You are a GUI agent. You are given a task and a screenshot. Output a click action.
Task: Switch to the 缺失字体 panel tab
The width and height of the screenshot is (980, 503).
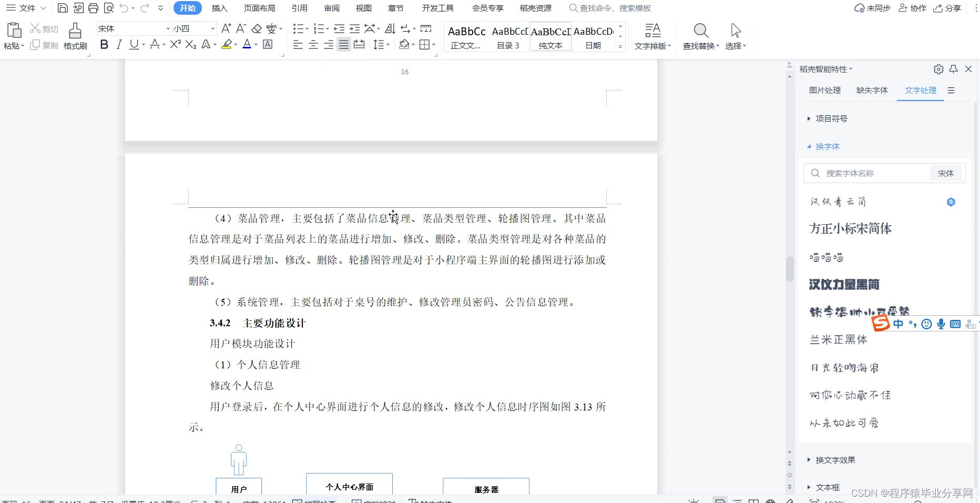872,90
